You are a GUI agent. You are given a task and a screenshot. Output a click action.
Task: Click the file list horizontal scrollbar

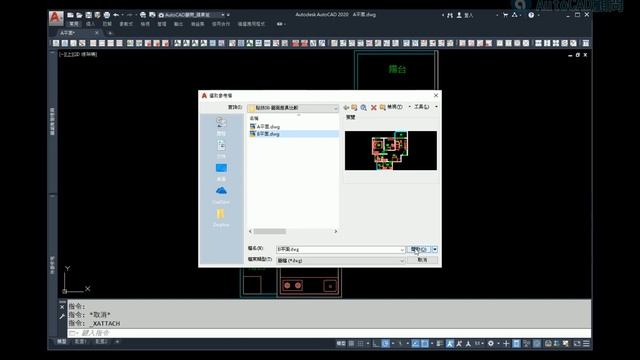(270, 231)
